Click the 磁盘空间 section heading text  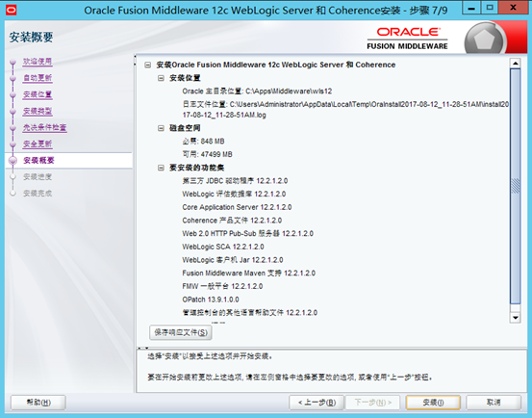(x=185, y=128)
